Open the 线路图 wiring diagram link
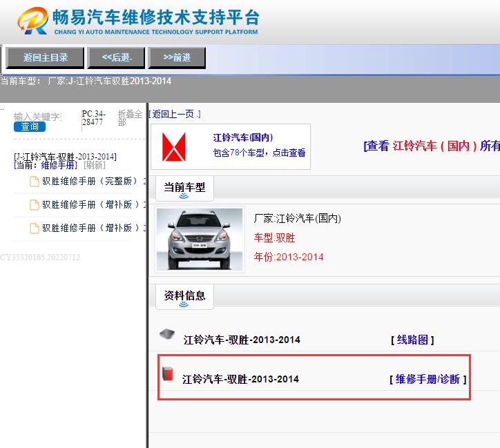500x448 pixels. (412, 340)
